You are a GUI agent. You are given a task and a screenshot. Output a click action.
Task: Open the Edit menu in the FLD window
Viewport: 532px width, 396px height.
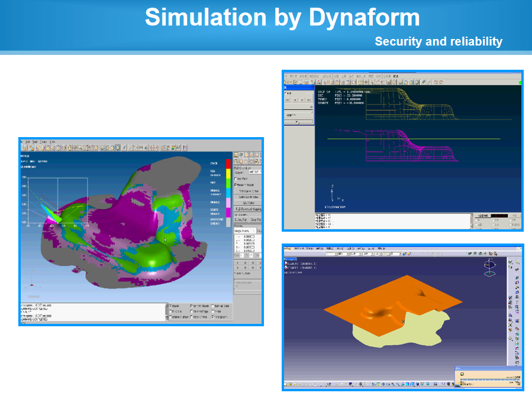[27, 142]
